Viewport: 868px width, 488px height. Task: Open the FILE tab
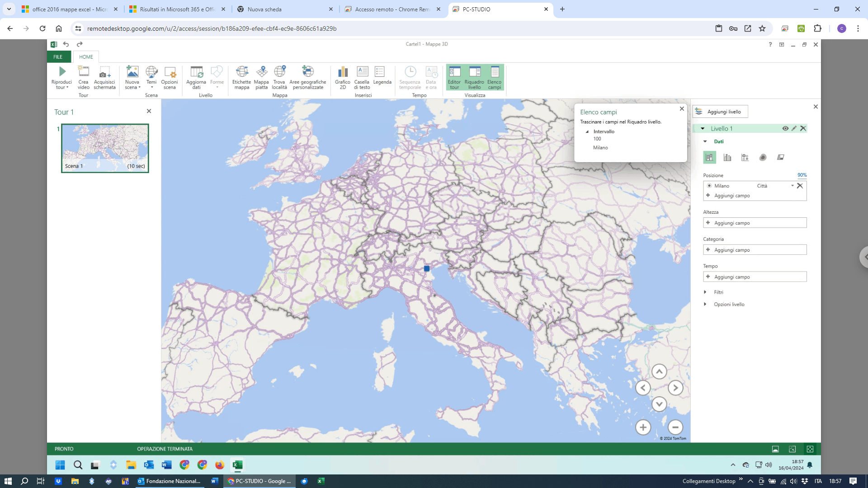point(58,57)
